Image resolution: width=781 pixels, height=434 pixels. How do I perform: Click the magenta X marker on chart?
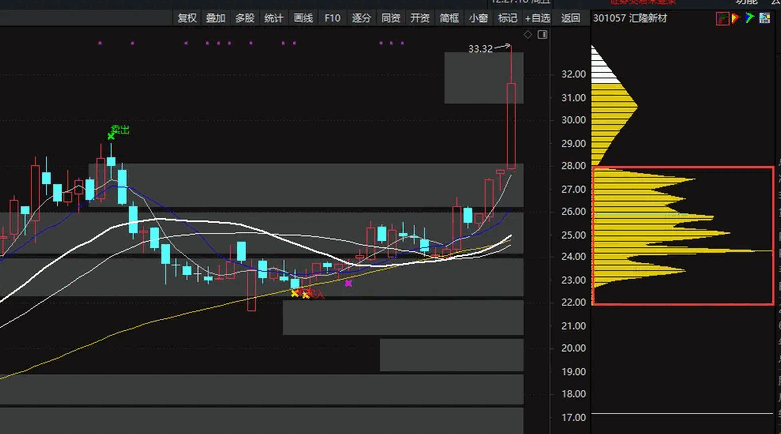pos(349,284)
